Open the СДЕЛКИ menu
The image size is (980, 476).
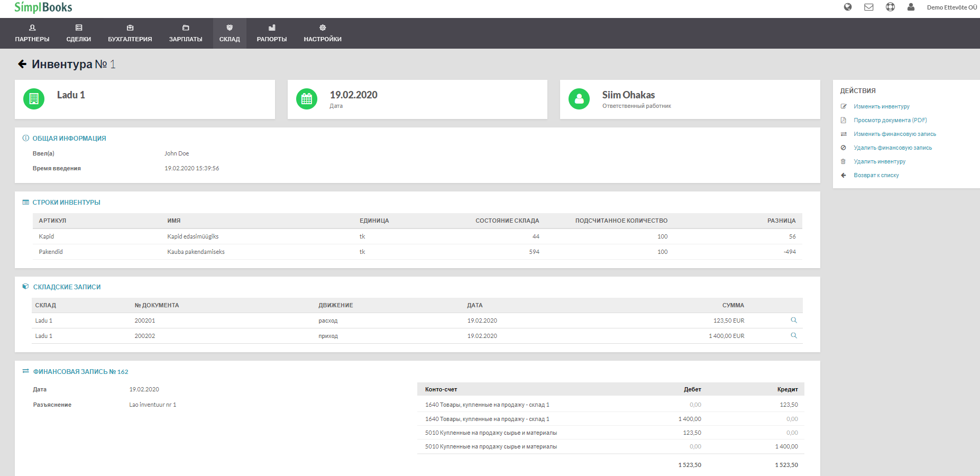79,33
